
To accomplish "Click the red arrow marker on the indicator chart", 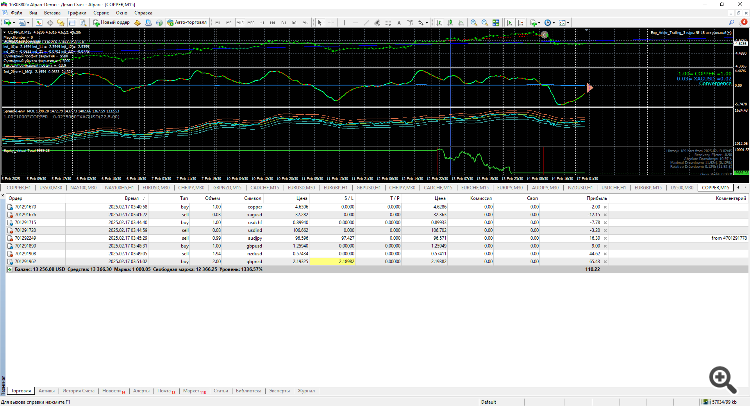I will 590,88.
